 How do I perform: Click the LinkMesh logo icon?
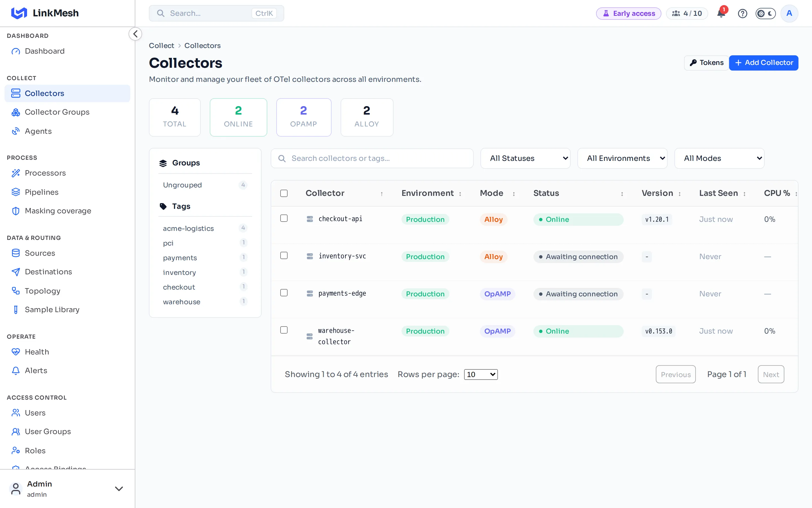[19, 13]
